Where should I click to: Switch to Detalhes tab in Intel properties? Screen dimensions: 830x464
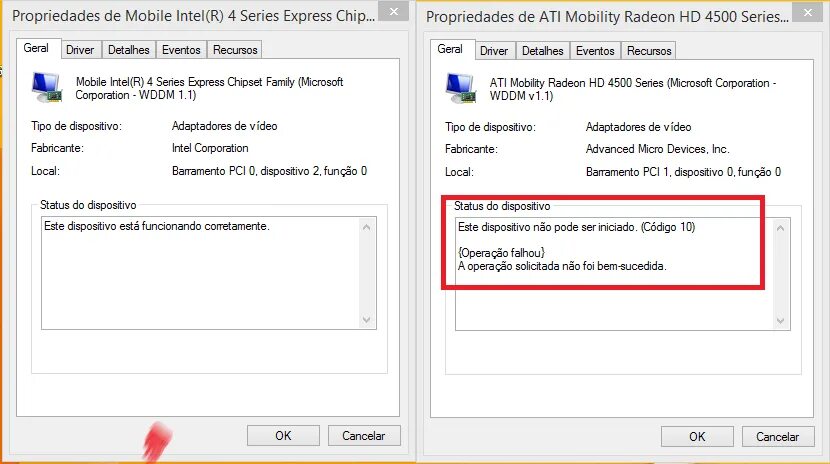point(129,50)
